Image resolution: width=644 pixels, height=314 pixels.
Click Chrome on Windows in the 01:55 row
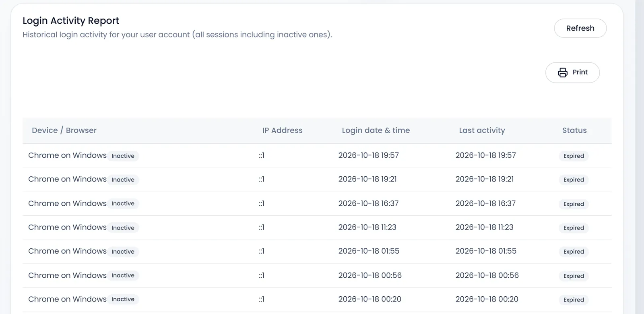(67, 251)
